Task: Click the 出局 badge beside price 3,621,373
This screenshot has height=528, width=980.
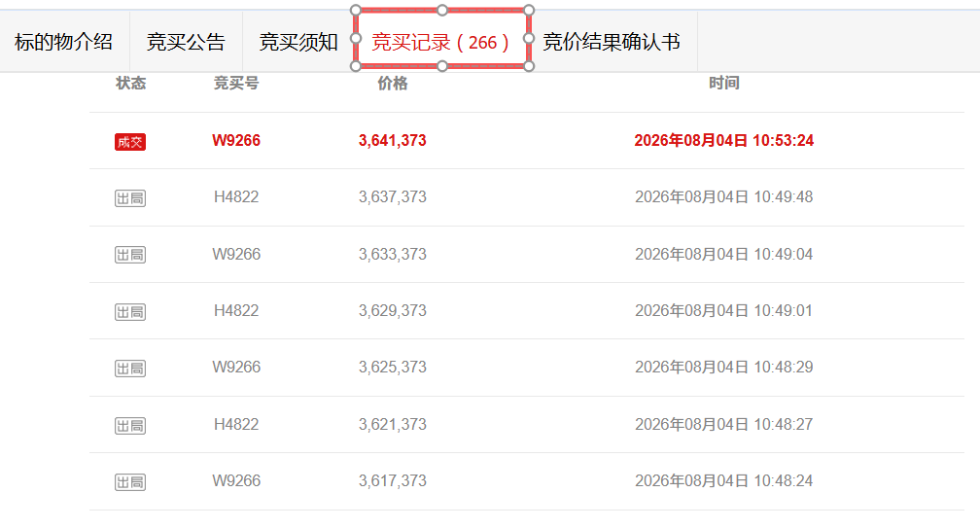Action: click(130, 426)
